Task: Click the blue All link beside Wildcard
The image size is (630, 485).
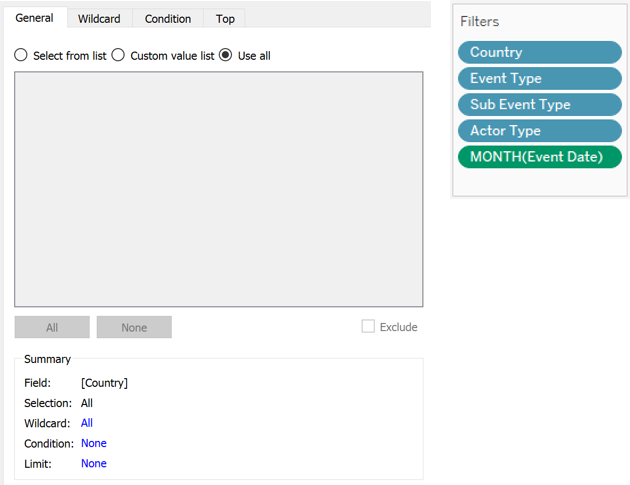Action: [x=87, y=423]
